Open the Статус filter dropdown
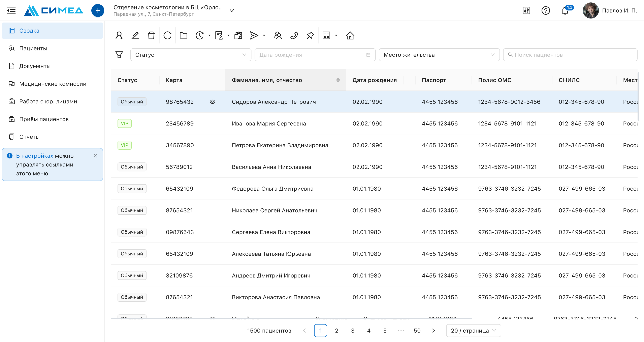Screen dimensions: 644x342 point(191,55)
